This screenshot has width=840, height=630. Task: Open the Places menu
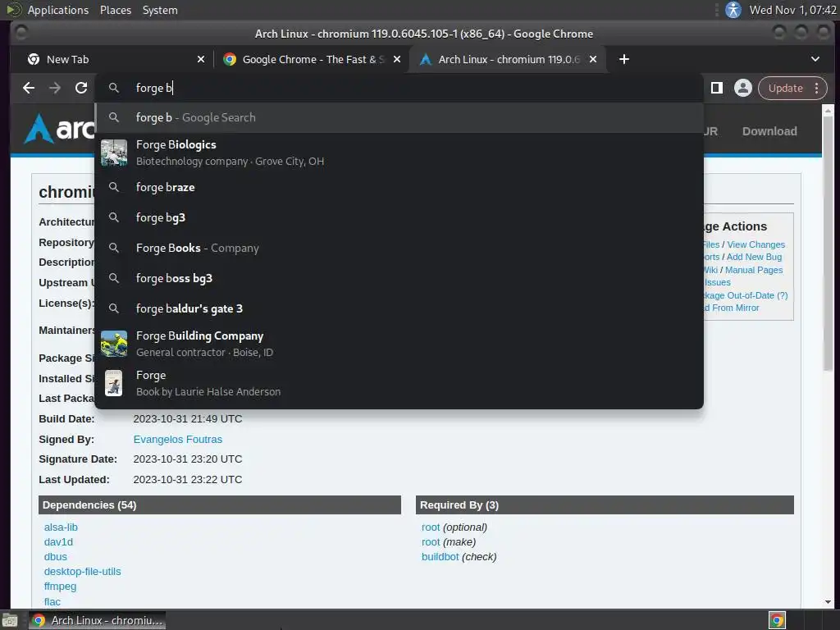click(x=116, y=10)
